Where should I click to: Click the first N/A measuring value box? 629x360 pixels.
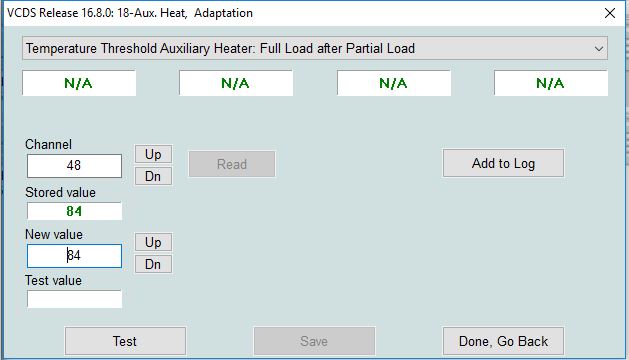coord(79,83)
